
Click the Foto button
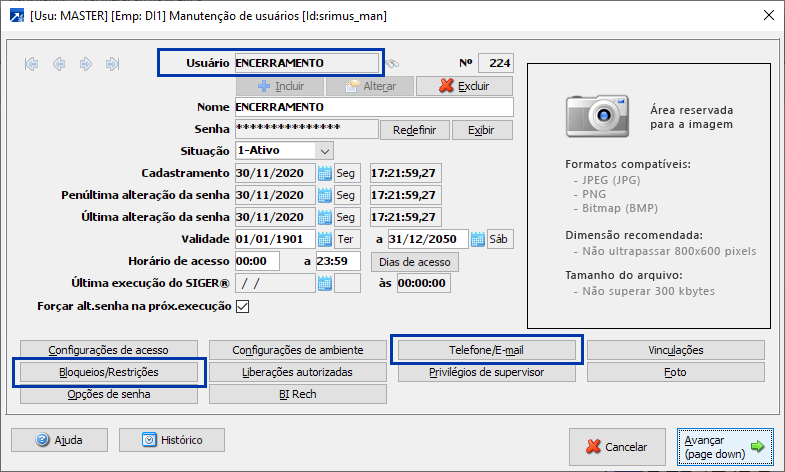(x=676, y=372)
